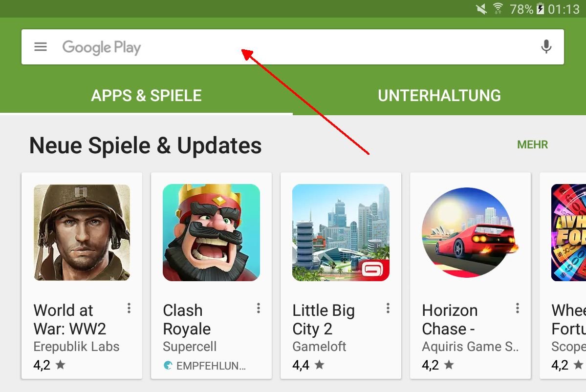
Task: Tap MEHR next to Neue Spiele & Updates
Action: click(532, 145)
